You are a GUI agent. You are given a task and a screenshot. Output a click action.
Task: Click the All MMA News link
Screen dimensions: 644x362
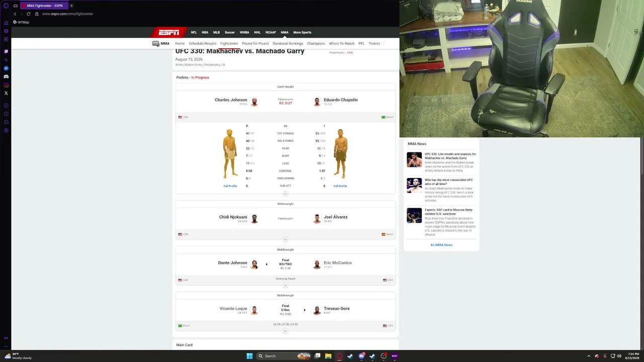pyautogui.click(x=441, y=245)
